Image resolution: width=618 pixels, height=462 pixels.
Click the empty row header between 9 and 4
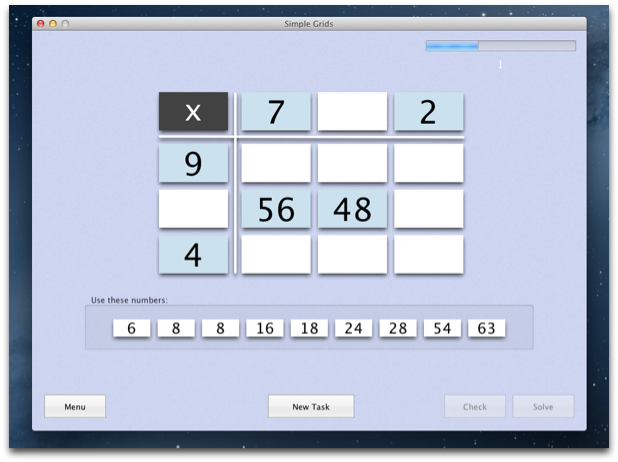[x=194, y=209]
